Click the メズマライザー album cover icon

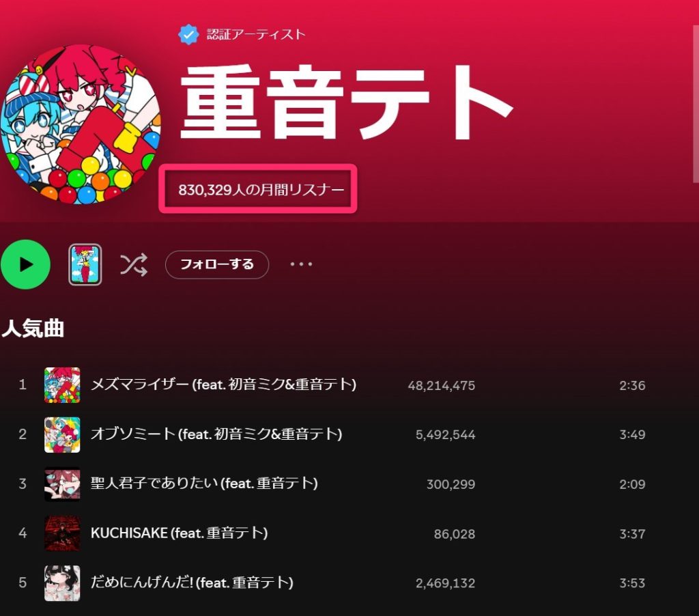[62, 385]
